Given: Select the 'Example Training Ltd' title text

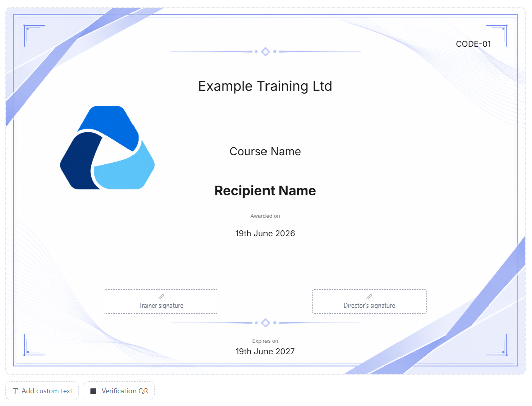Looking at the screenshot, I should [265, 86].
